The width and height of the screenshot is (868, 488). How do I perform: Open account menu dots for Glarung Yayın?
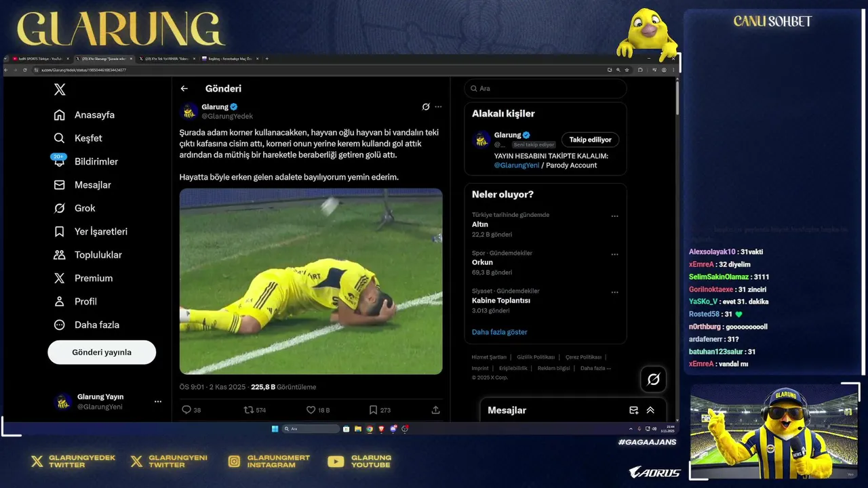(158, 402)
